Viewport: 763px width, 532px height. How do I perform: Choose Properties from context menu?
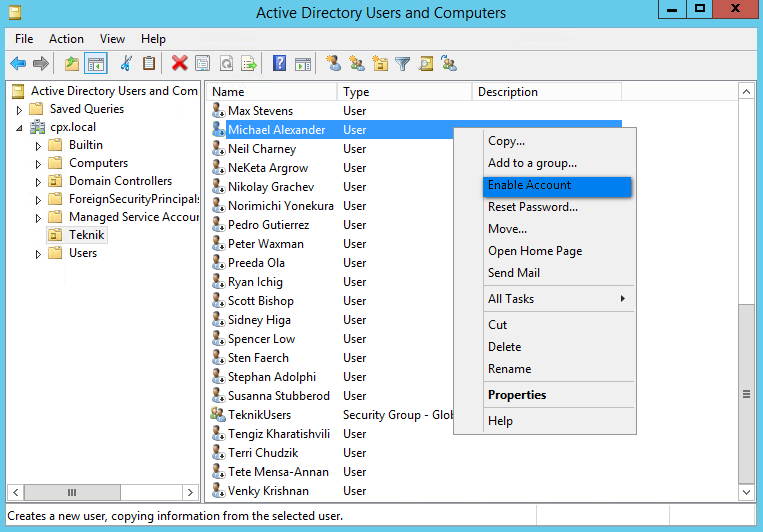(557, 395)
